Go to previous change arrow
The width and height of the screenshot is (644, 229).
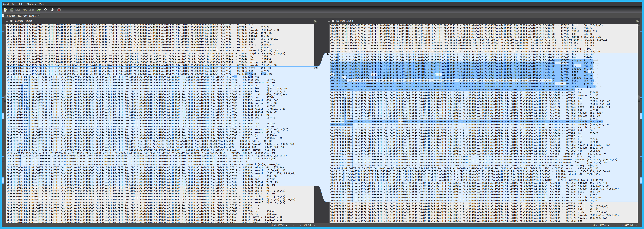(x=46, y=10)
